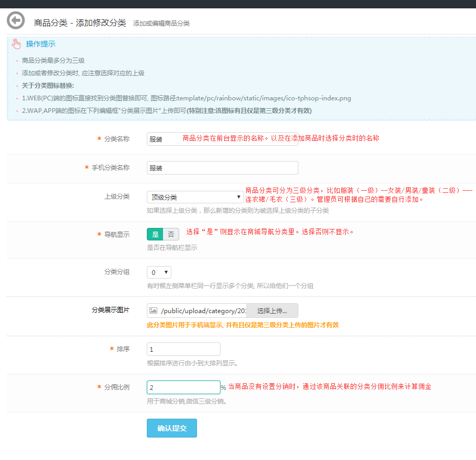Click the 手机分类名称 input field
The image size is (476, 460).
tap(222, 168)
